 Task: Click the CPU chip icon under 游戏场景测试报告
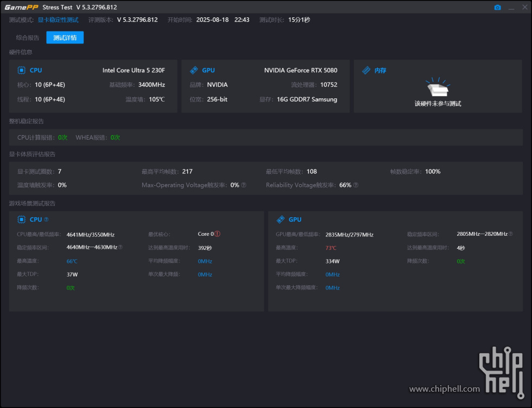click(21, 219)
